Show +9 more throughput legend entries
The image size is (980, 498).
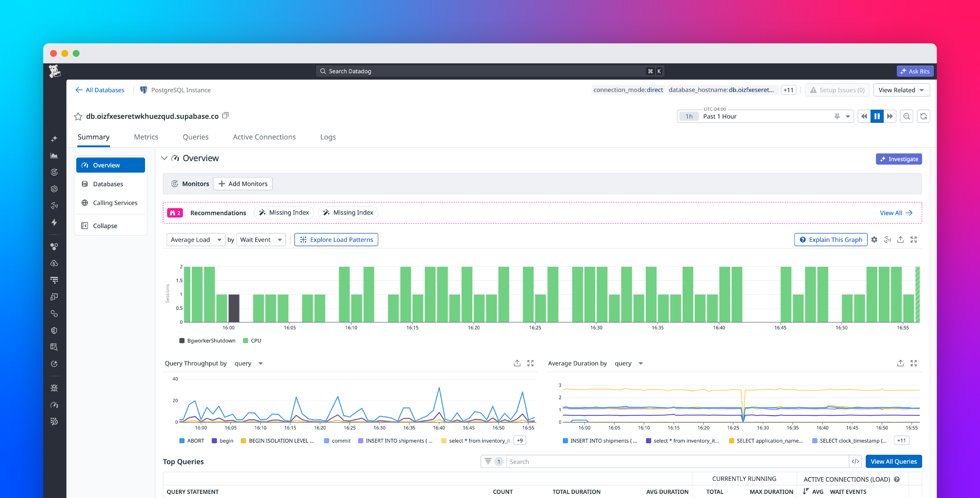(x=520, y=440)
